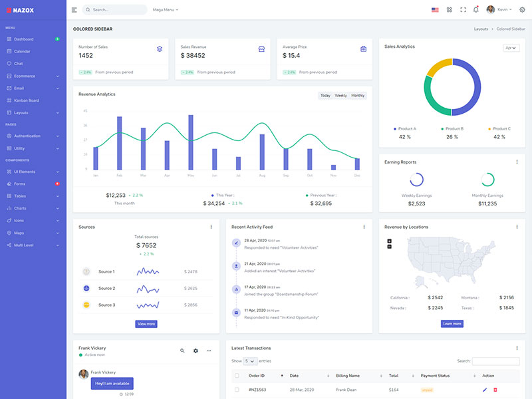Screen dimensions: 532x399
Task: Open the fullscreen toggle icon in top bar
Action: tap(464, 9)
